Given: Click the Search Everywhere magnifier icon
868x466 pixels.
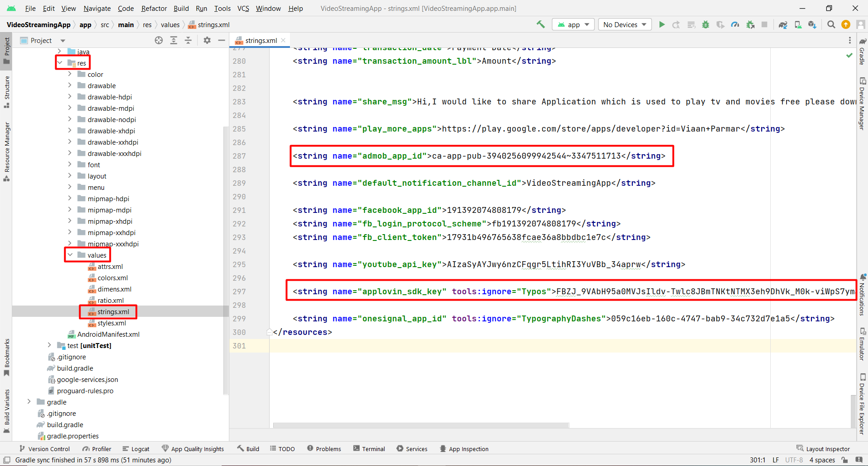Looking at the screenshot, I should coord(831,24).
